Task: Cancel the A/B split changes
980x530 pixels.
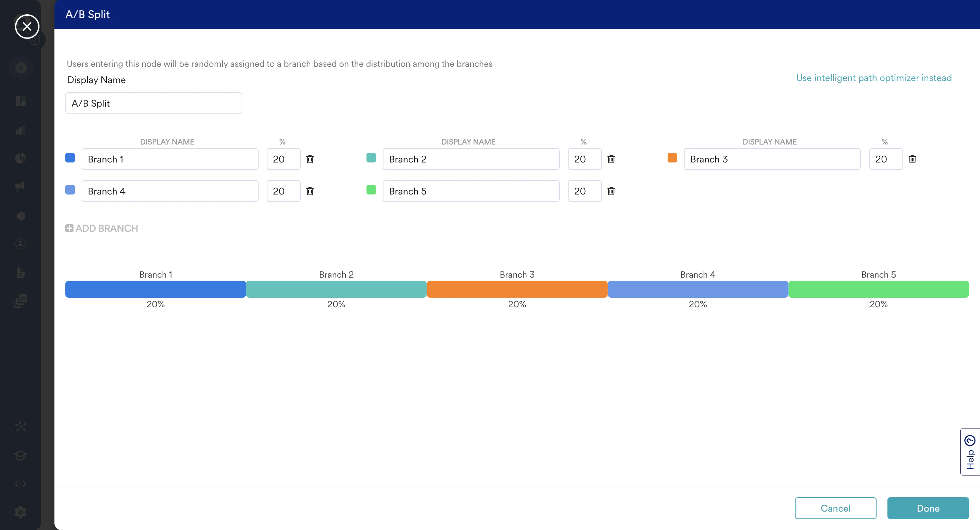Action: pyautogui.click(x=835, y=508)
